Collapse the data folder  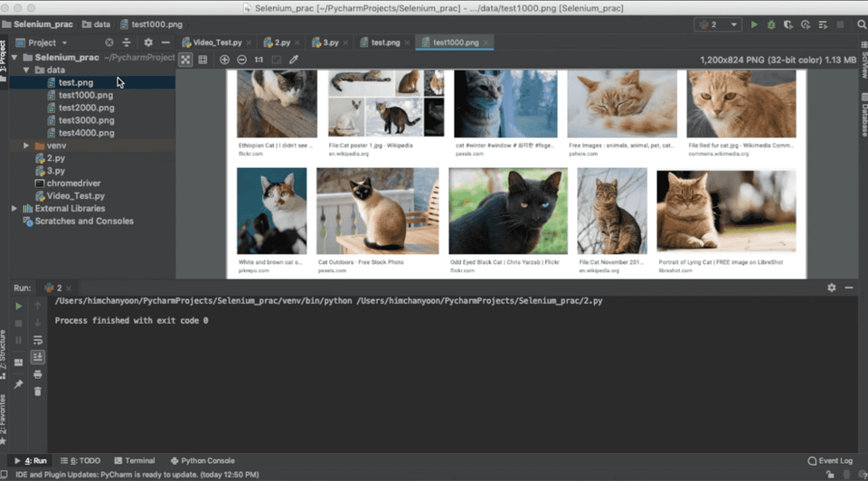pos(26,70)
